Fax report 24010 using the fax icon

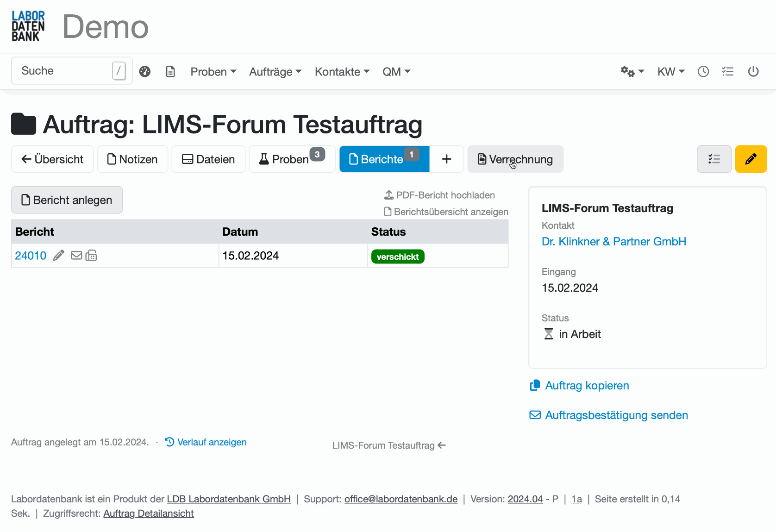click(91, 255)
